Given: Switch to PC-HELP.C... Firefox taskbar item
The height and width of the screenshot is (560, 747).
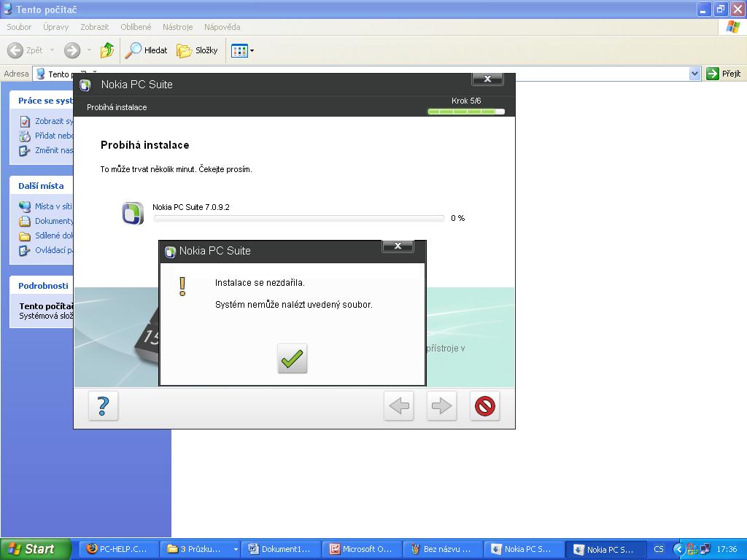Looking at the screenshot, I should click(117, 549).
